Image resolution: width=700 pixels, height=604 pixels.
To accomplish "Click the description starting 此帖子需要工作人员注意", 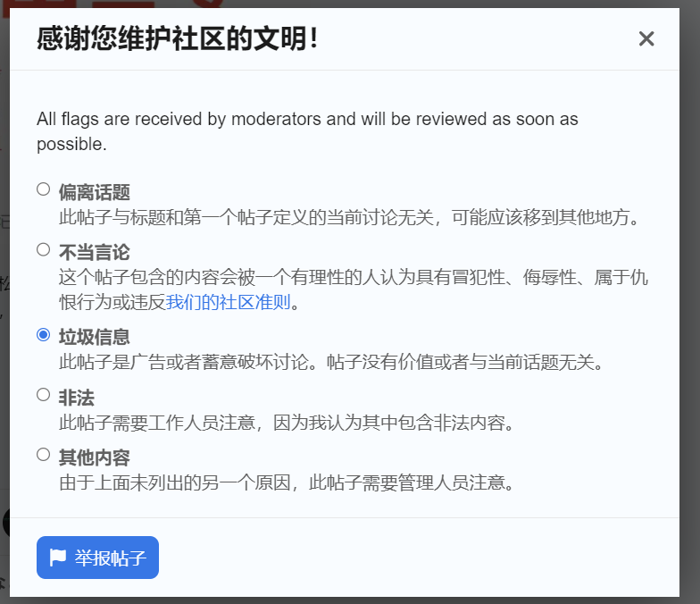I will [x=286, y=422].
